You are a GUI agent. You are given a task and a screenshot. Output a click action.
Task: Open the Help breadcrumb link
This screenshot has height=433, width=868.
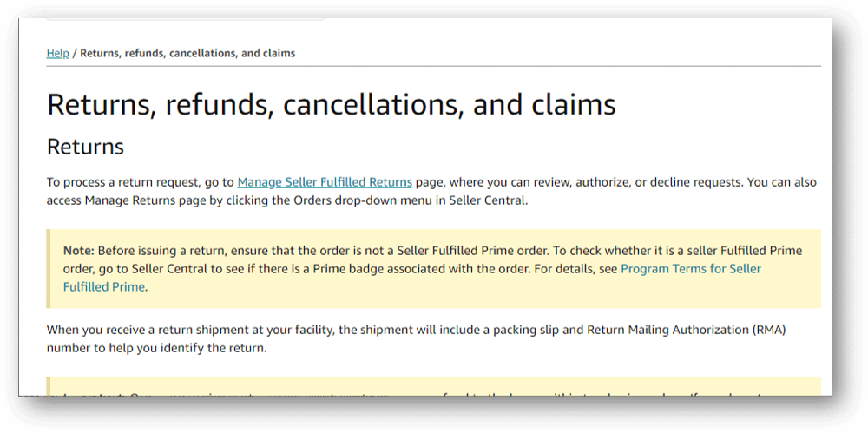[57, 53]
